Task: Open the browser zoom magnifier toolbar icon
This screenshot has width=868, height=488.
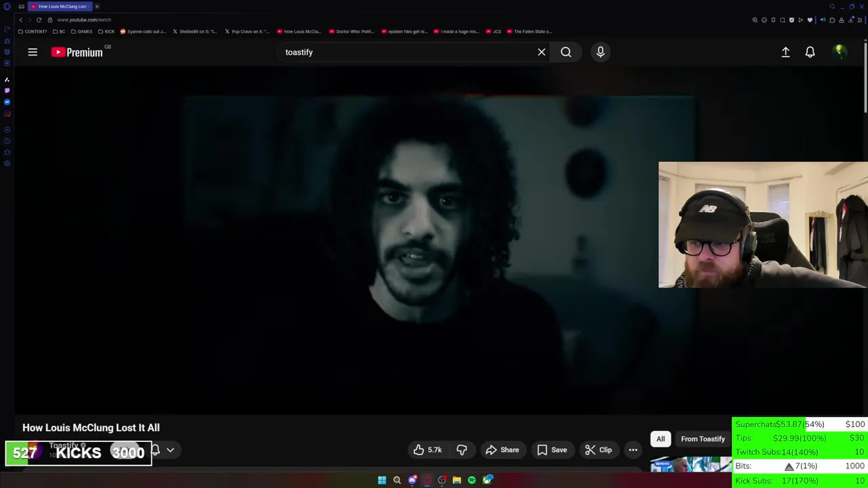Action: click(x=755, y=20)
